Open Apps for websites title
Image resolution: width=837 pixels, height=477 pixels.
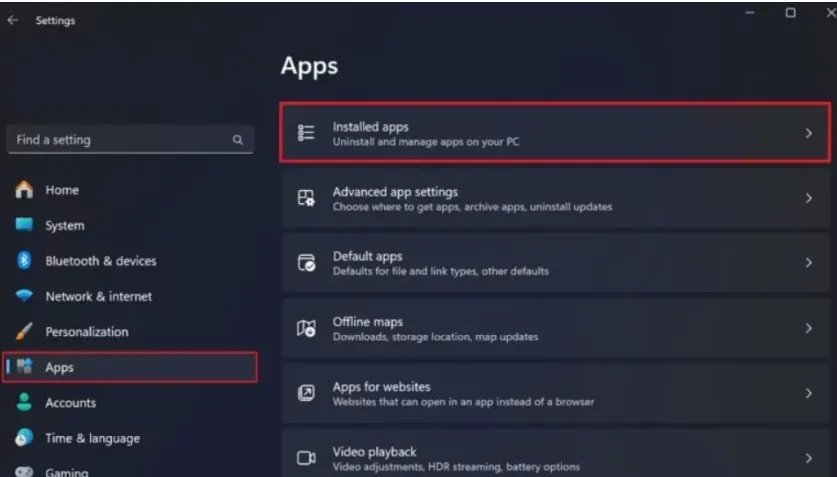click(381, 387)
